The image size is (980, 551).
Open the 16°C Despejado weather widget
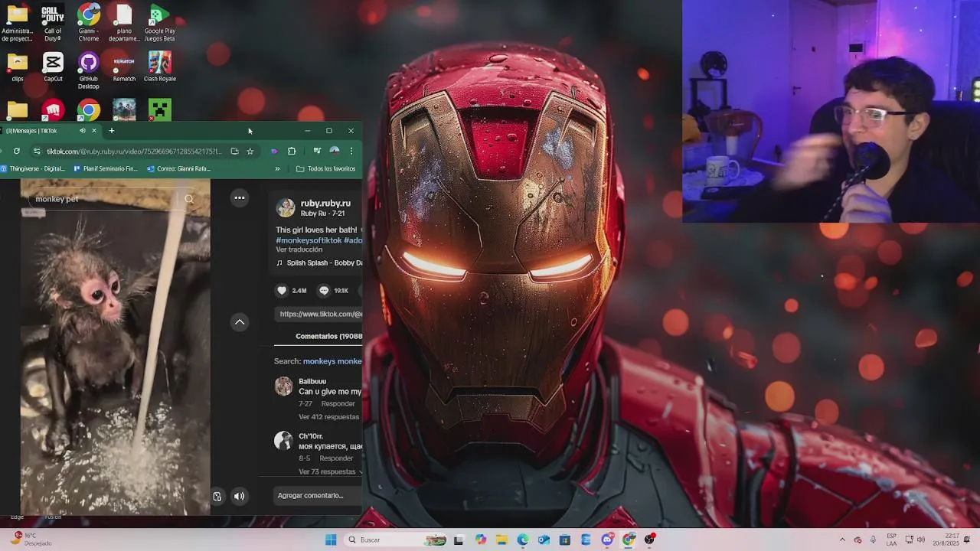[31, 539]
